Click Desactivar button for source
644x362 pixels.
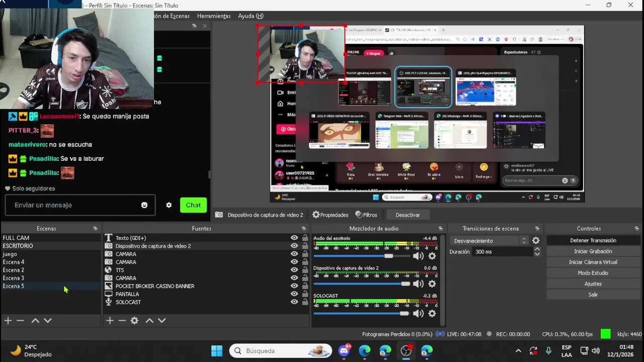pos(408,215)
